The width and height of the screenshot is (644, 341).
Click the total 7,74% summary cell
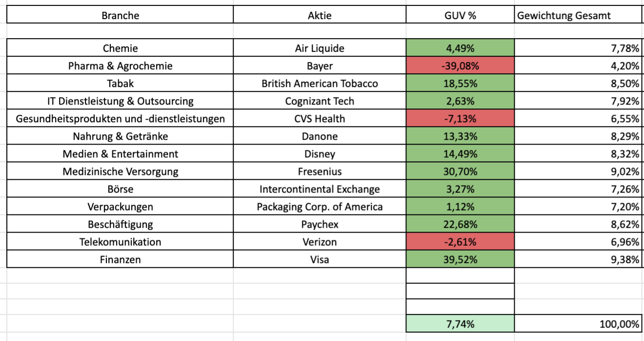click(x=460, y=324)
